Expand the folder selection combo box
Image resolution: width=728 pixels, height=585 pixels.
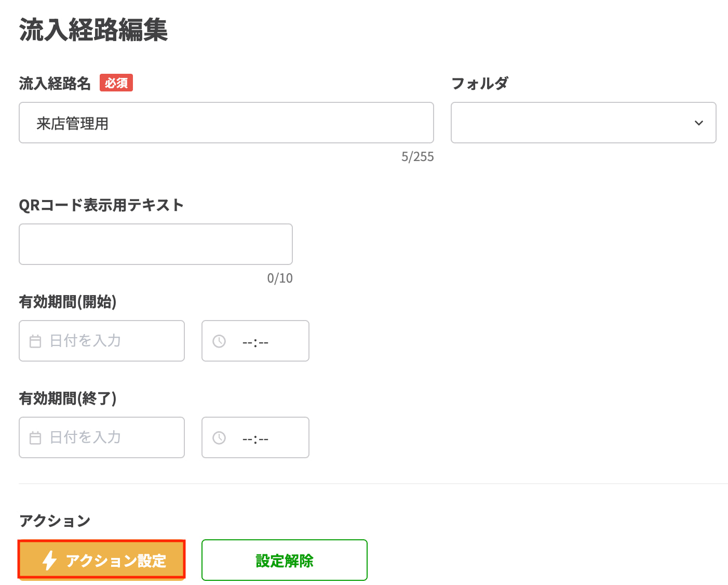point(584,123)
